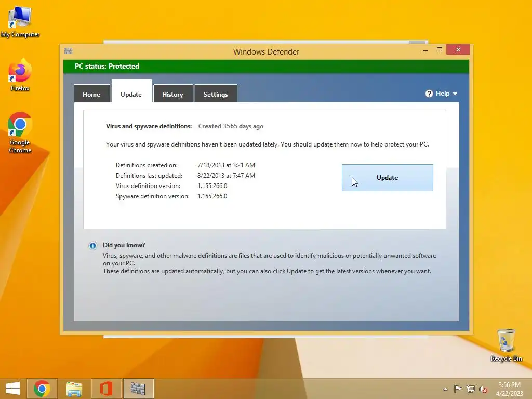Click virus definition version 1.155.266.0

[212, 186]
